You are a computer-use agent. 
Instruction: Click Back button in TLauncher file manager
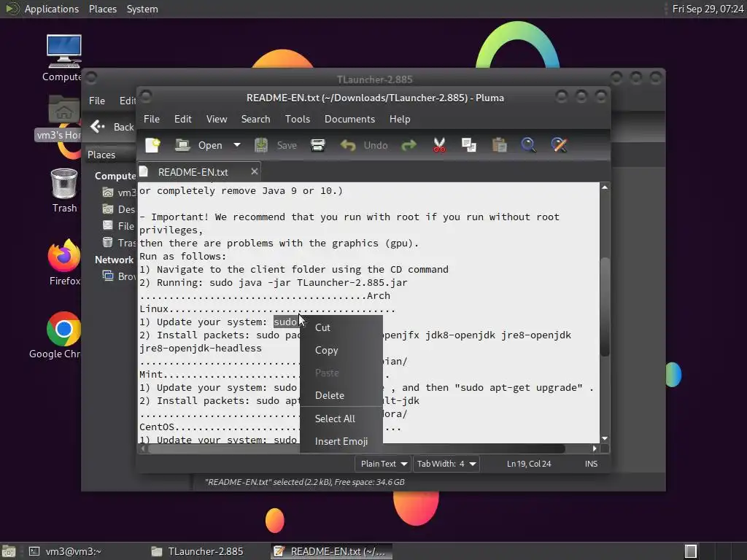tap(112, 127)
